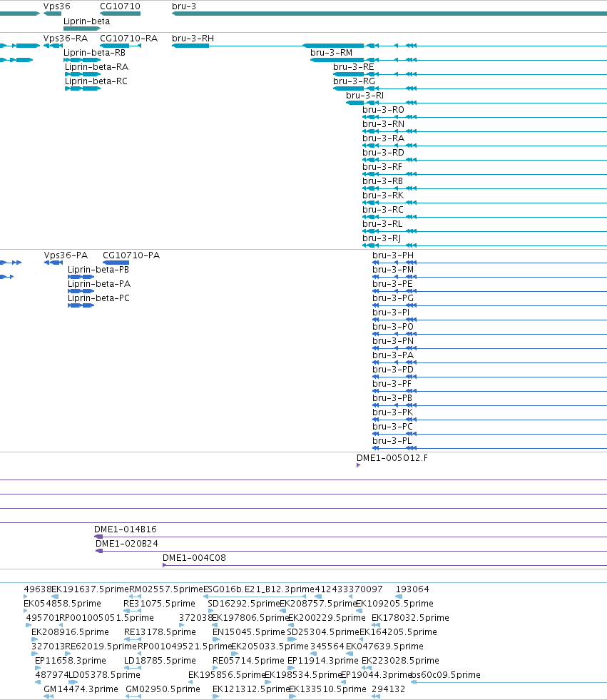Select the bru-3-RO transcript
This screenshot has width=607, height=700.
(384, 110)
